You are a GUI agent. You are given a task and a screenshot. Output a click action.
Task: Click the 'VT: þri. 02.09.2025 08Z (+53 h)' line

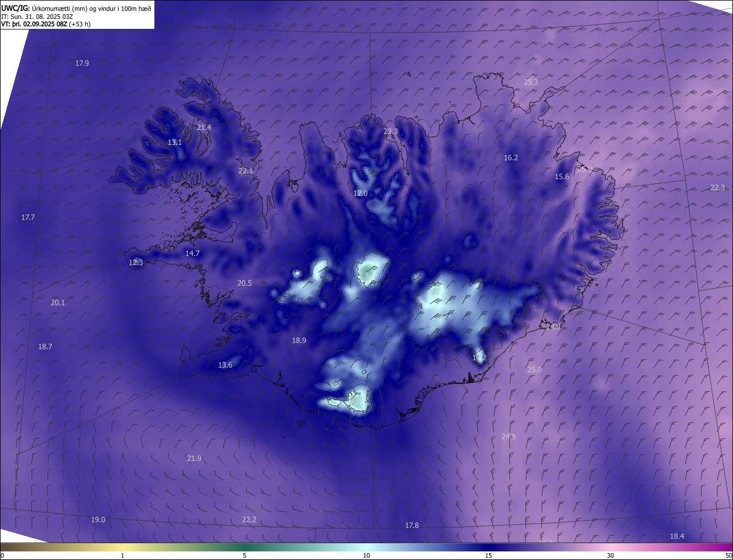point(46,24)
